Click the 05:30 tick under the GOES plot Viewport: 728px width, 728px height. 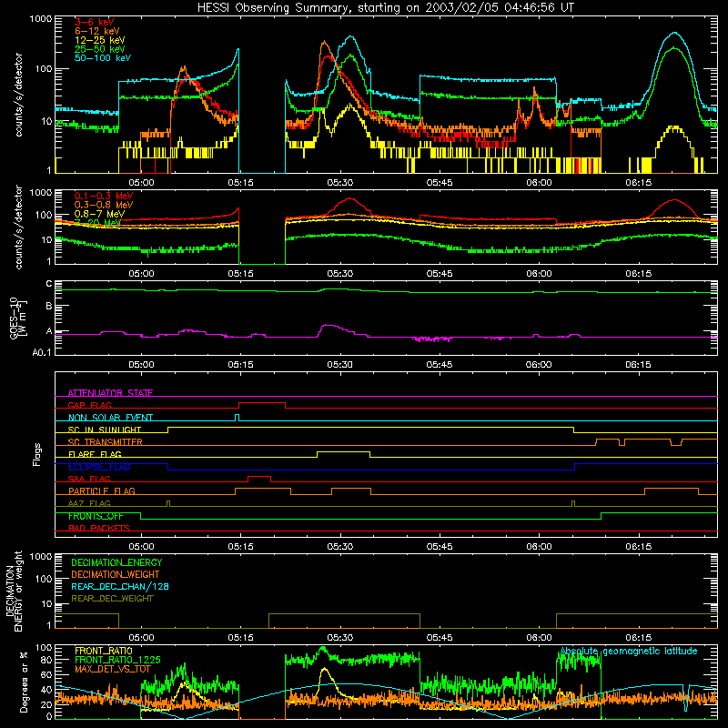point(339,365)
